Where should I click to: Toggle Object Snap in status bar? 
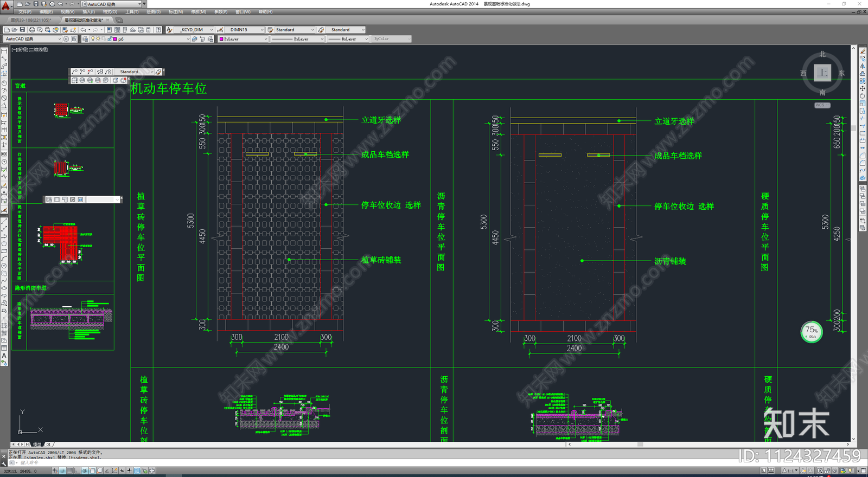(93, 471)
